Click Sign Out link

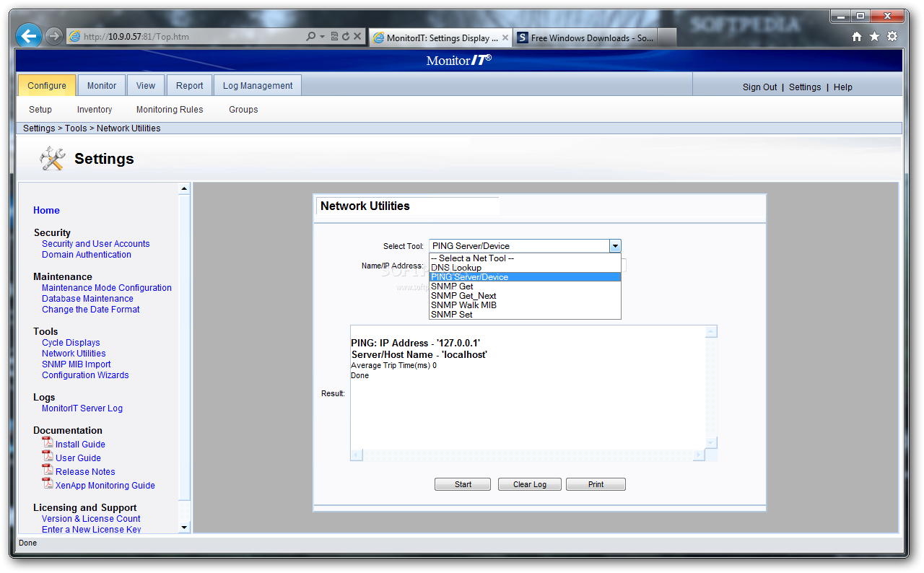point(760,87)
